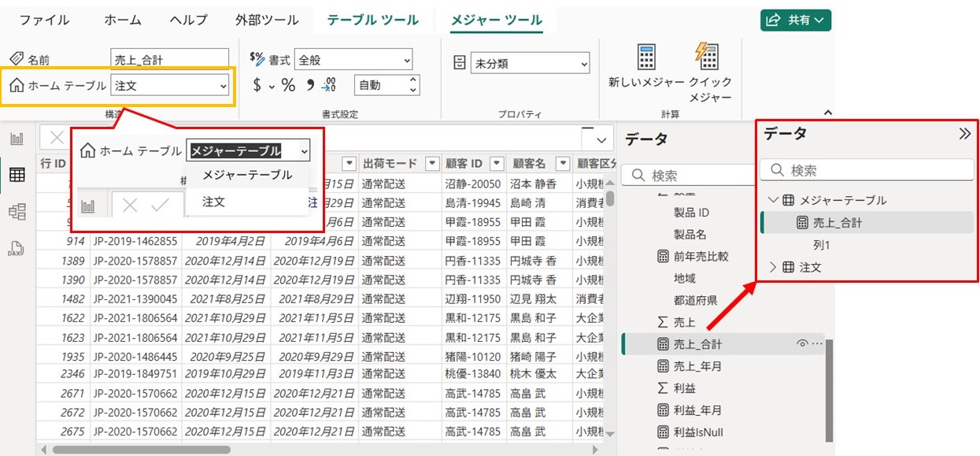Choose メジャーテーブル in the callout list
This screenshot has height=456, width=980.
coord(247,175)
